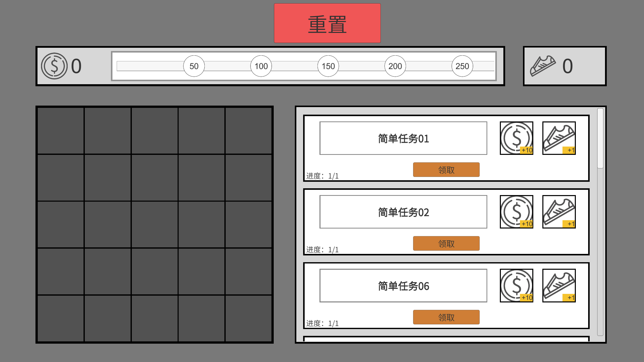The height and width of the screenshot is (362, 644).
Task: Click the coin currency icon in top bar
Action: click(54, 66)
